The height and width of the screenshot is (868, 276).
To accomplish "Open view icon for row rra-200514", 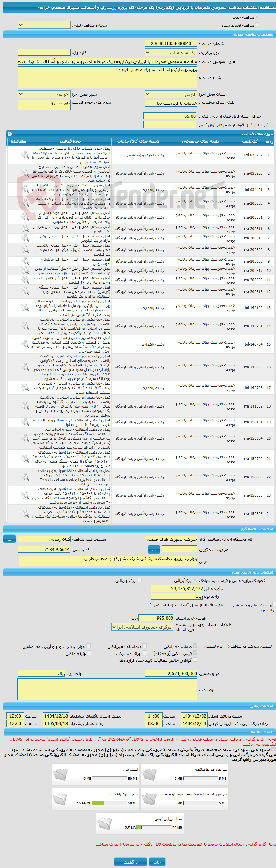I will click(25, 238).
